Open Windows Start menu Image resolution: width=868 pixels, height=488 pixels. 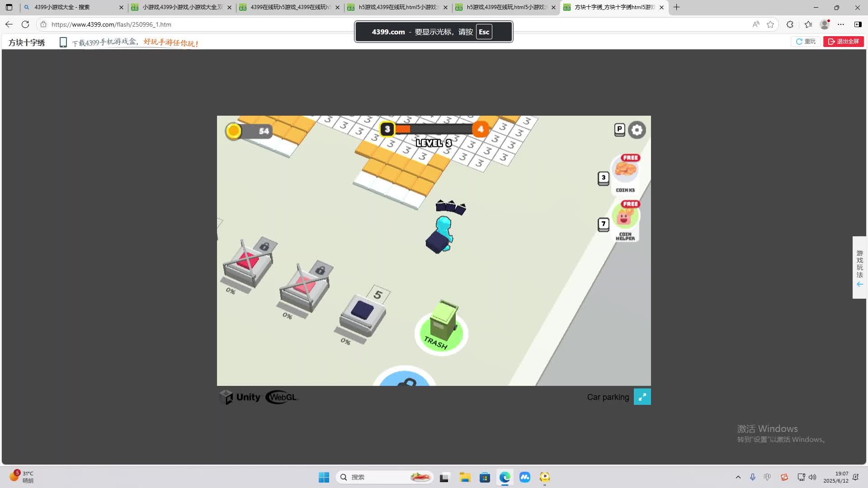(x=324, y=477)
